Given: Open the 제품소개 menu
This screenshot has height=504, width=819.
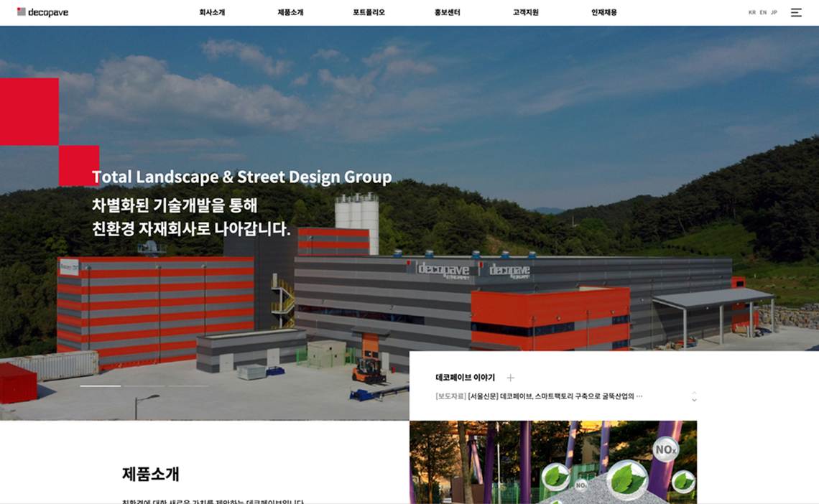Looking at the screenshot, I should coord(290,12).
